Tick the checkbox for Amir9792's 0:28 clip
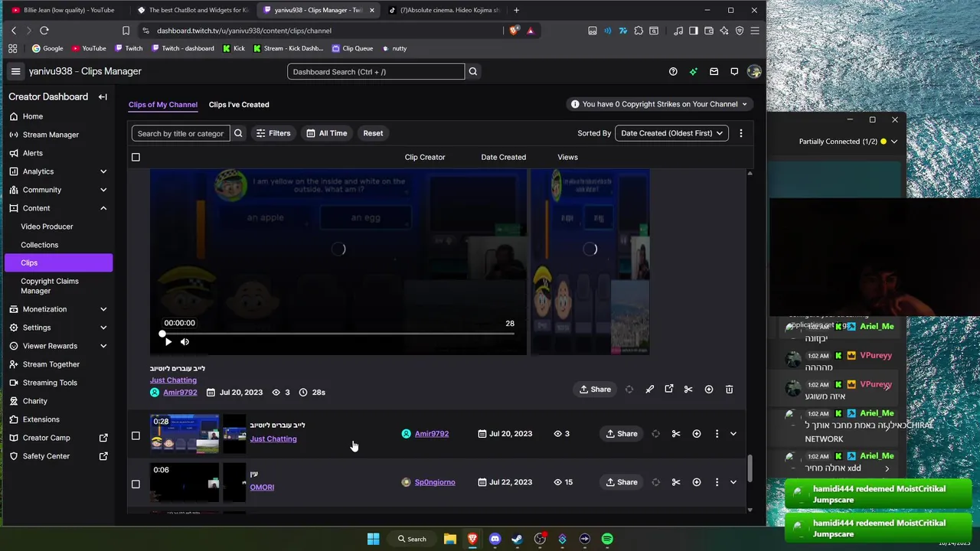980x551 pixels. [136, 435]
